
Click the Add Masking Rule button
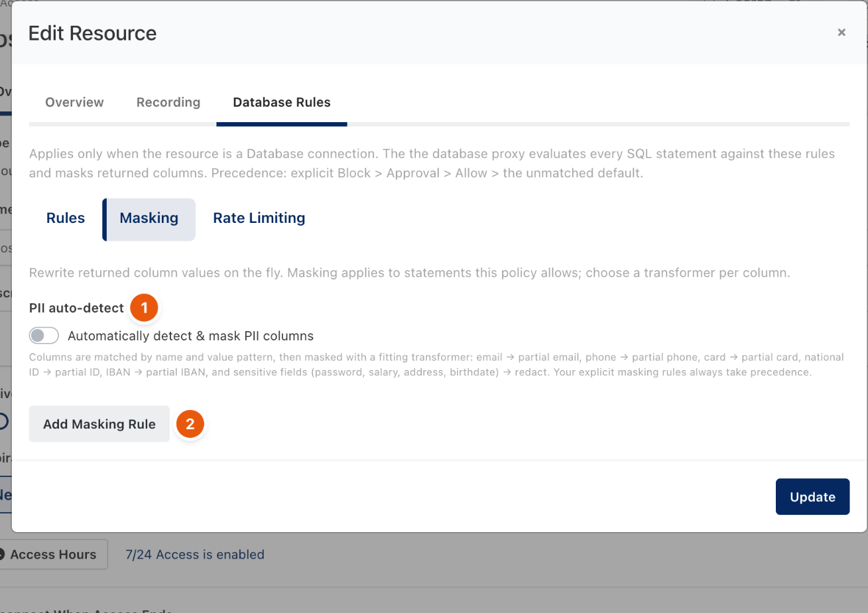pyautogui.click(x=99, y=424)
